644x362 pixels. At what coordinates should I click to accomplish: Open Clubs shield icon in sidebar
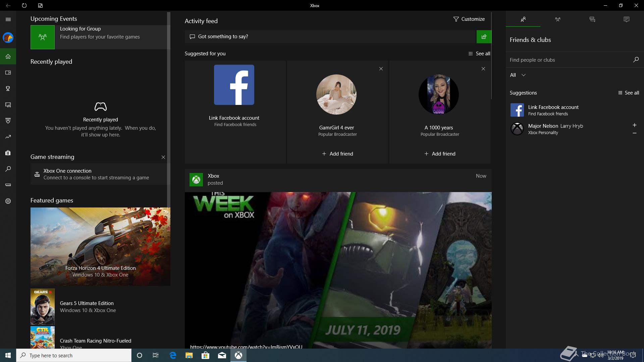point(8,121)
